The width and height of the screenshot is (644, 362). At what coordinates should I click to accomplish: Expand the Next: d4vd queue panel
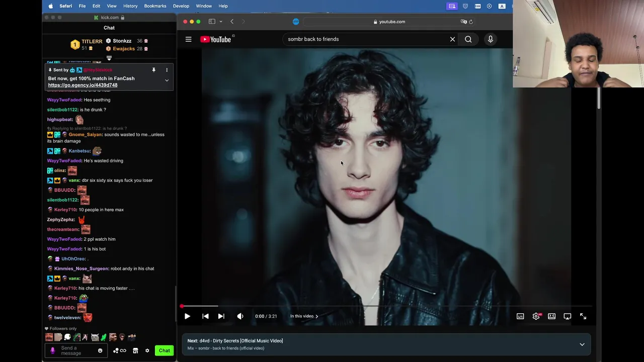[x=582, y=344]
